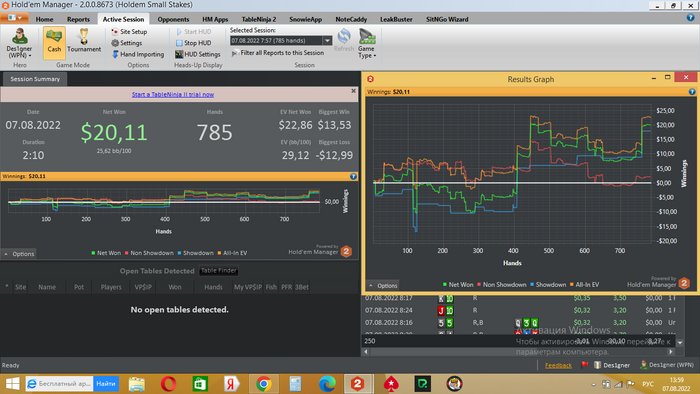Toggle All-In EV legend in Results Graph

pyautogui.click(x=584, y=285)
